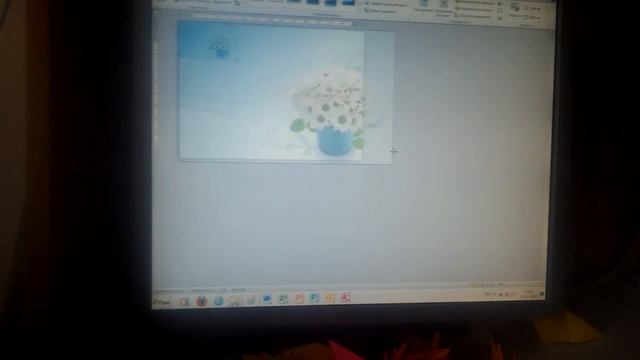Viewport: 640px width, 360px height.
Task: Click the small blue flower image in the picture corner
Action: 220,47
